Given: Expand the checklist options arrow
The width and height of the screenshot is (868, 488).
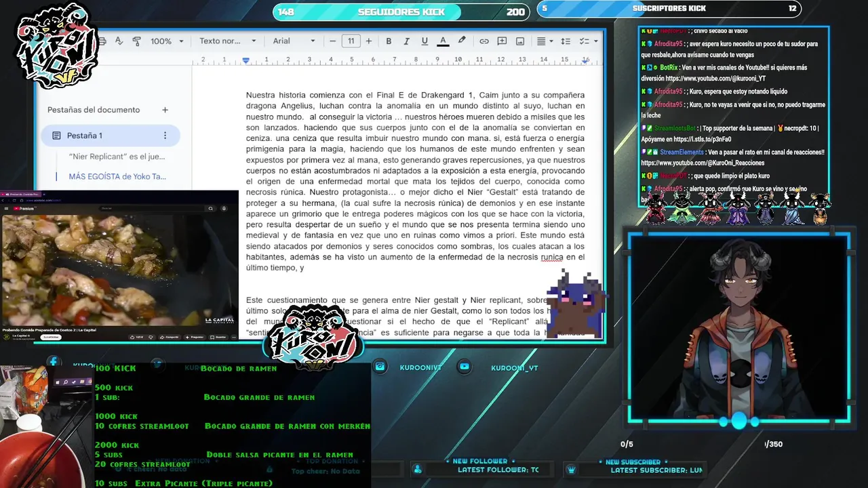Looking at the screenshot, I should point(596,41).
